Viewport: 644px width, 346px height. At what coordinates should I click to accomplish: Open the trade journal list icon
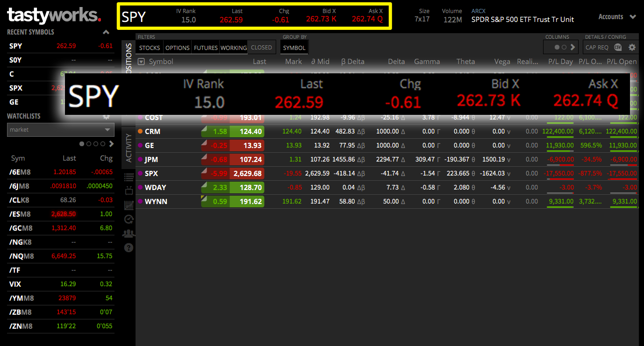point(129,177)
